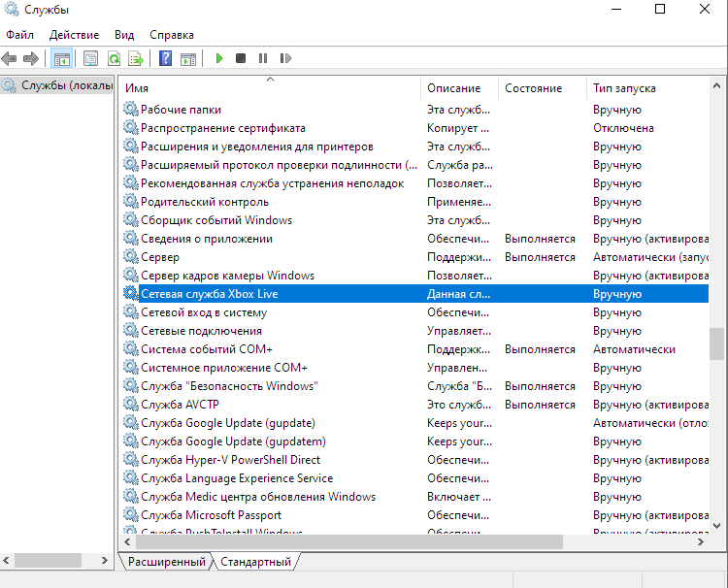728x588 pixels.
Task: Select Сведения о приложении service
Action: point(207,238)
